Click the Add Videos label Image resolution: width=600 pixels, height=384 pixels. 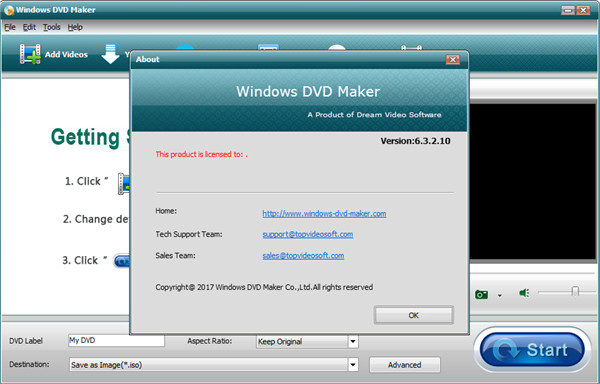coord(66,54)
